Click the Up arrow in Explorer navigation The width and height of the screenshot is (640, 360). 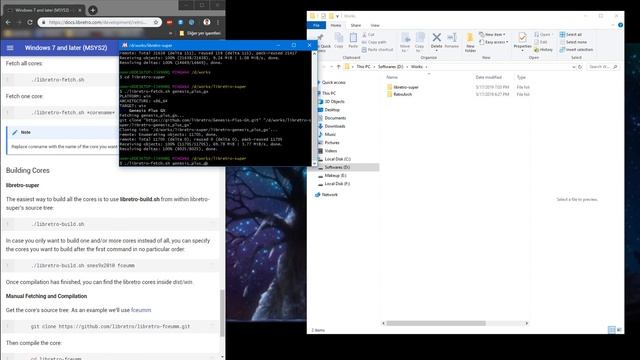tap(338, 67)
